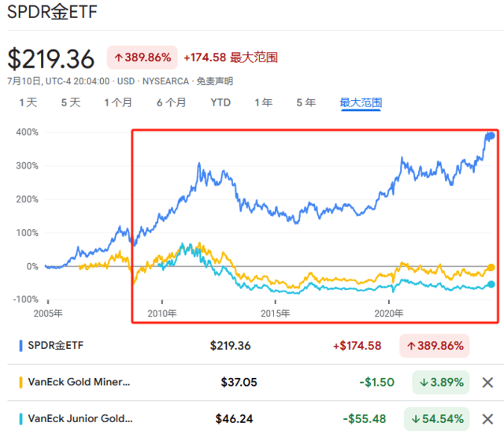The width and height of the screenshot is (504, 434).
Task: Select the 1天 time range tab
Action: click(x=28, y=102)
